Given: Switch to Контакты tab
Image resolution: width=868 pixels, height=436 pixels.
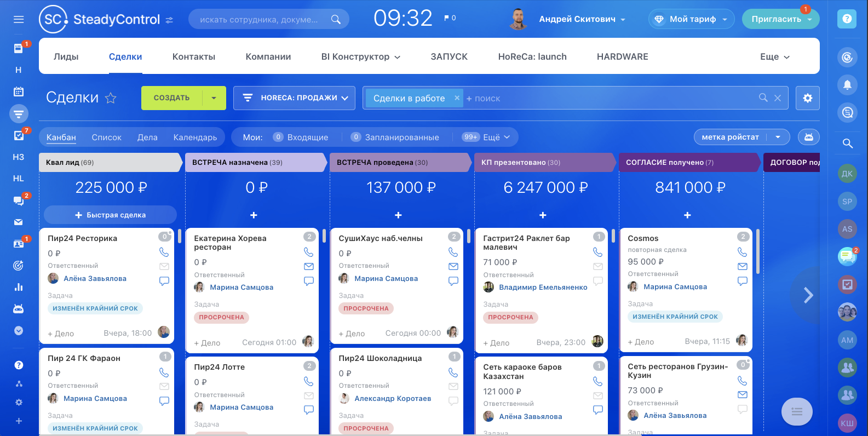Looking at the screenshot, I should pyautogui.click(x=194, y=56).
